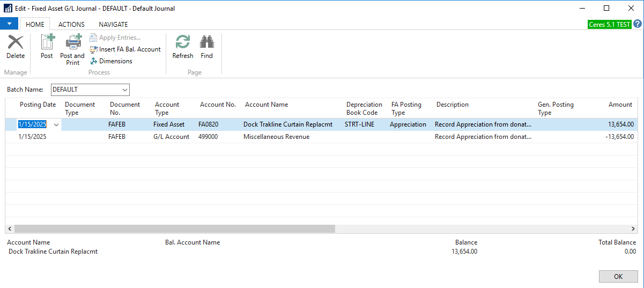Switch to the ACTIONS tab
Viewport: 644px width, 288px height.
pos(71,24)
